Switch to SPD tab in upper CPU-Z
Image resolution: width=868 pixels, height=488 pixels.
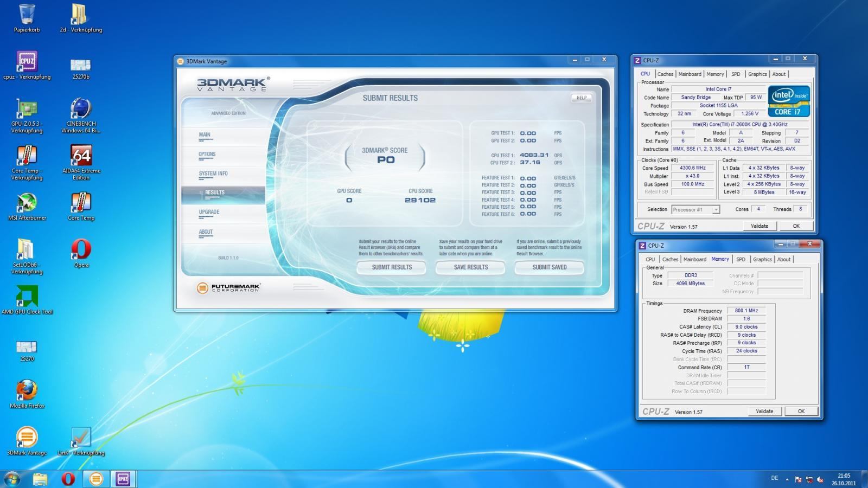[736, 74]
